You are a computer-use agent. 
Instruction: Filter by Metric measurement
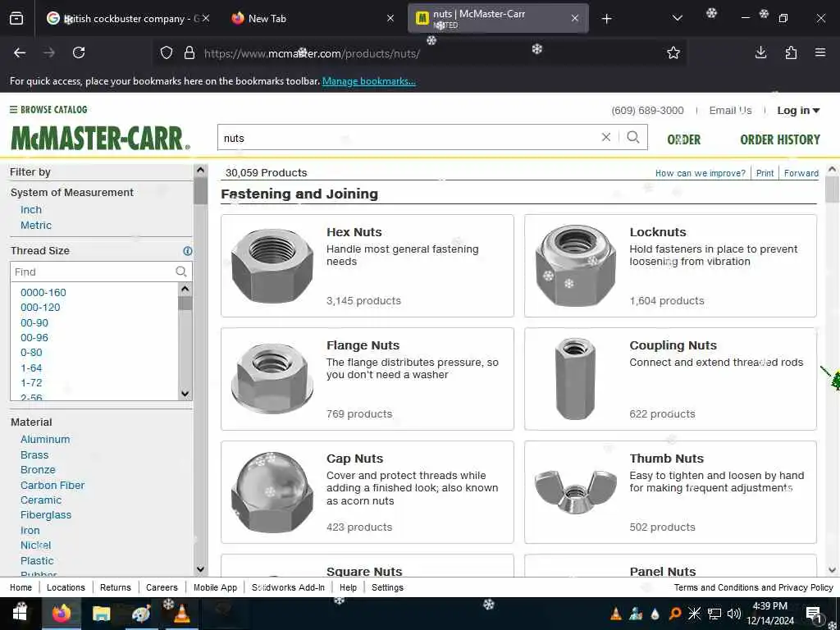pos(36,225)
